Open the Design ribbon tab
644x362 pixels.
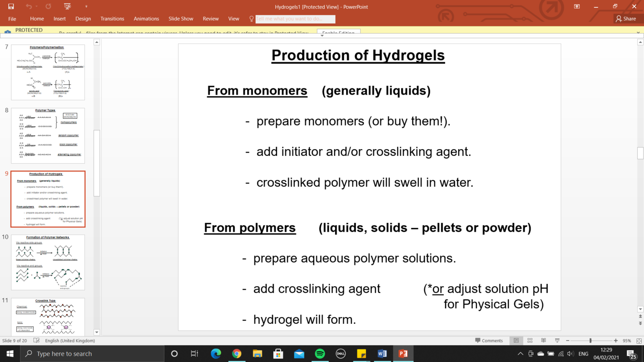coord(83,19)
